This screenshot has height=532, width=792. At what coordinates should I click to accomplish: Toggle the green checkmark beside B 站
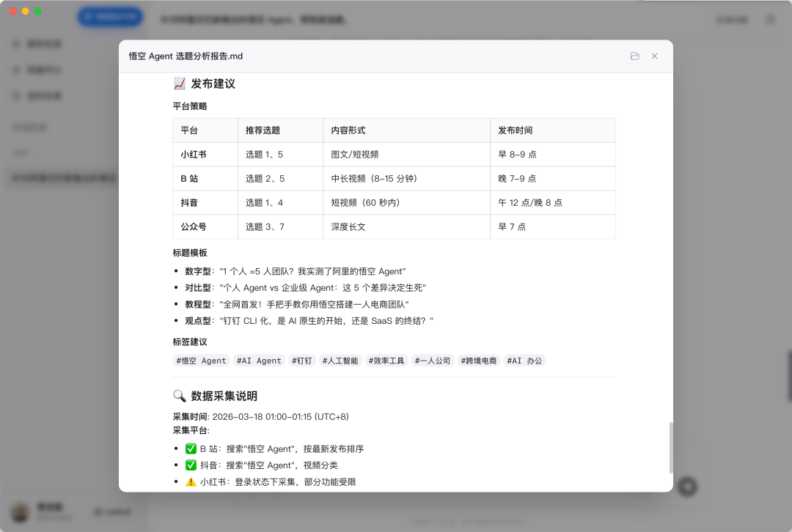tap(190, 448)
